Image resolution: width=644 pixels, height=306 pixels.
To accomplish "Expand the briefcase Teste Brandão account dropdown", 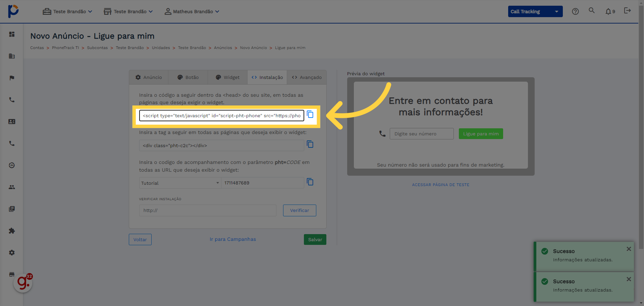I will (x=67, y=11).
